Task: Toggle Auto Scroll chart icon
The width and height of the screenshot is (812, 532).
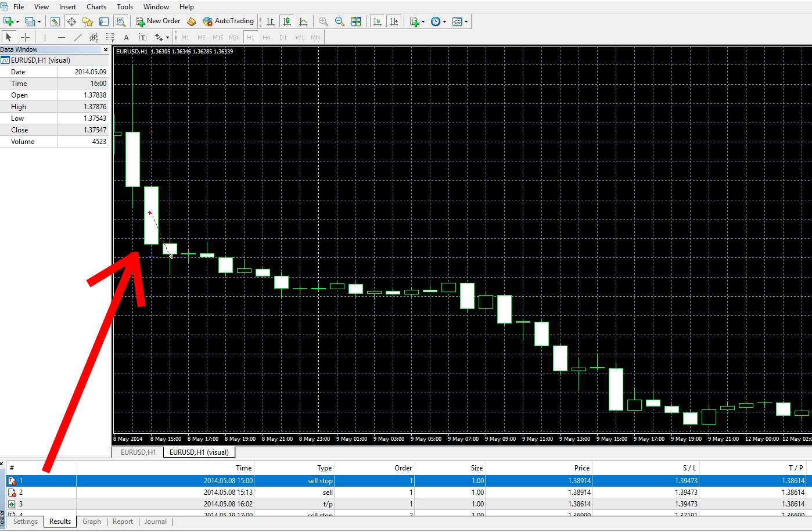Action: tap(378, 21)
